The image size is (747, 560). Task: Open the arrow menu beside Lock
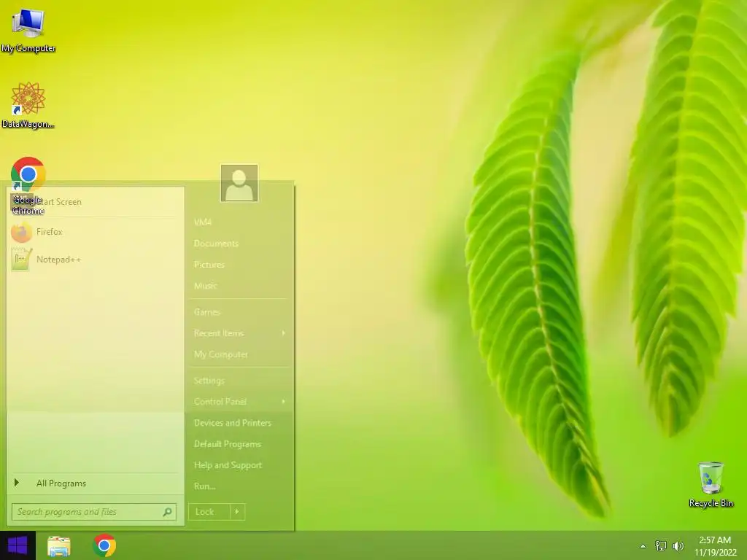click(237, 512)
